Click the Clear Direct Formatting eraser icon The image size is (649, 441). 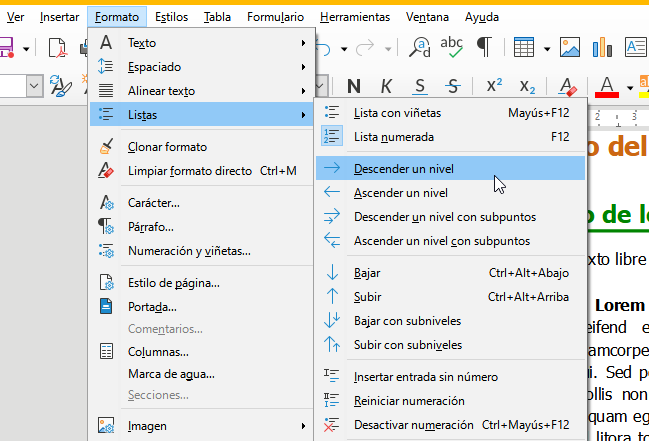pos(567,86)
